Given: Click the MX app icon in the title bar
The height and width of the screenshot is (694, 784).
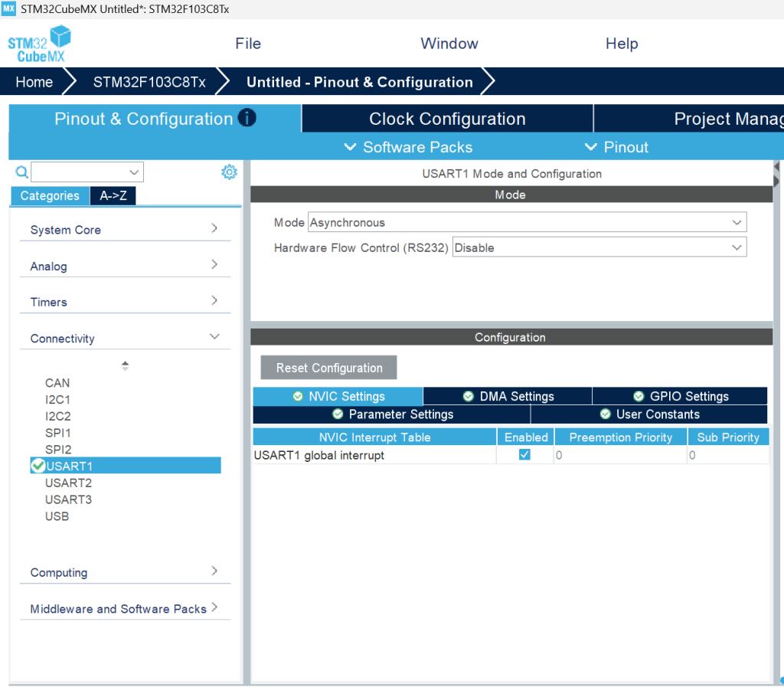Looking at the screenshot, I should [x=9, y=9].
